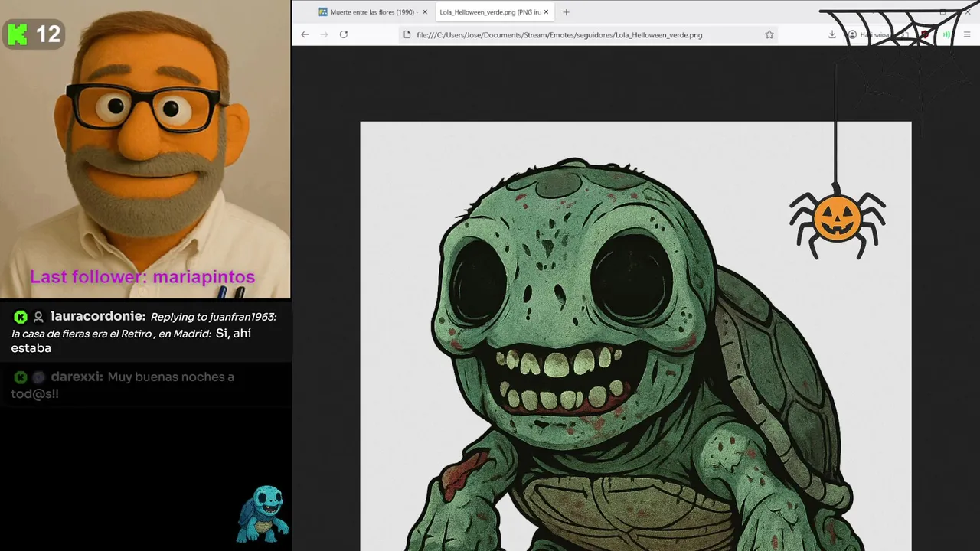980x551 pixels.
Task: Go back using the browser back arrow
Action: (x=305, y=34)
